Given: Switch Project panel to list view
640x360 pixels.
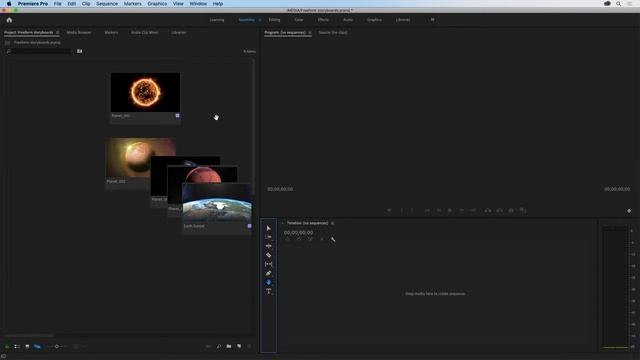Looking at the screenshot, I should point(17,346).
